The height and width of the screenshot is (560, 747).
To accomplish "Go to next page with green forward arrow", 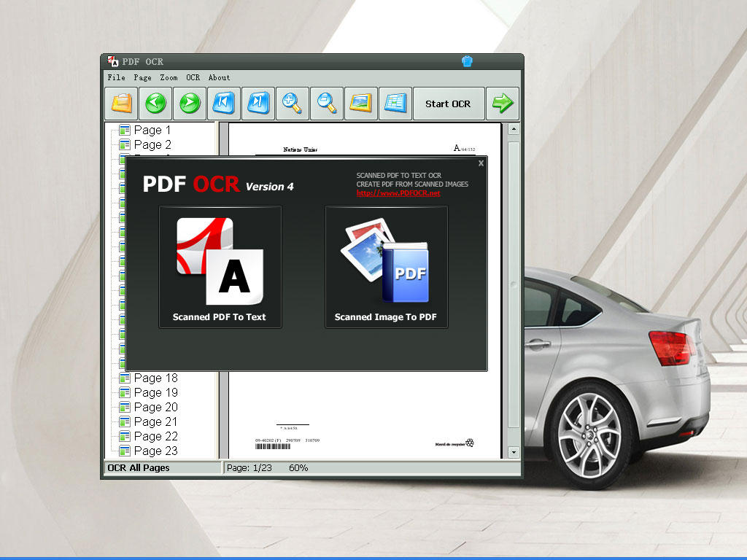I will tap(190, 104).
